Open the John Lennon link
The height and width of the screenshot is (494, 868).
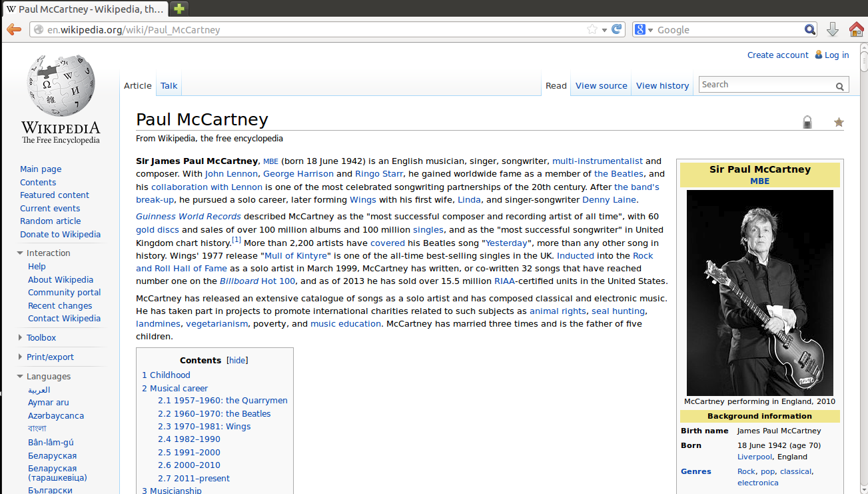point(231,174)
